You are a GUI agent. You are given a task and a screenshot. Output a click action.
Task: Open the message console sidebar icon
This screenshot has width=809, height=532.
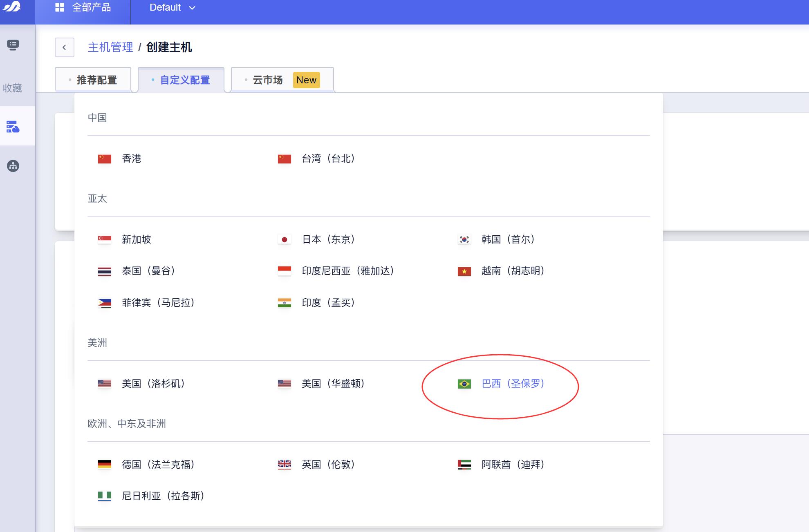(13, 45)
